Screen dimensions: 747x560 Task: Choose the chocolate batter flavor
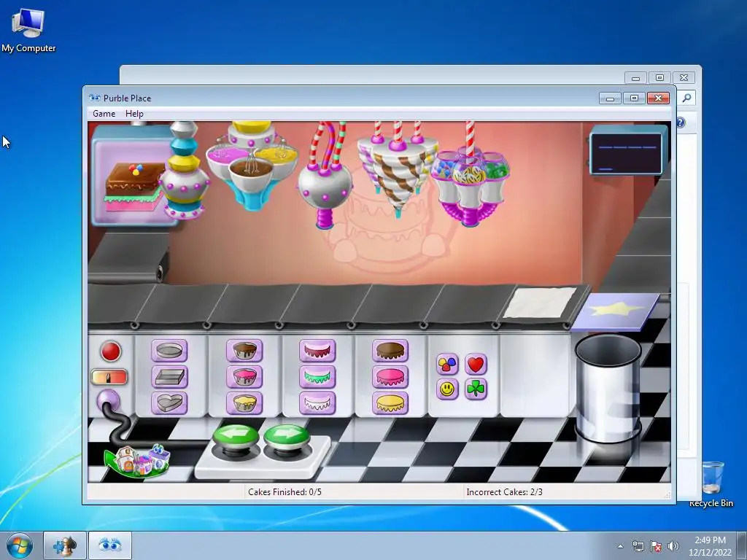coord(244,351)
